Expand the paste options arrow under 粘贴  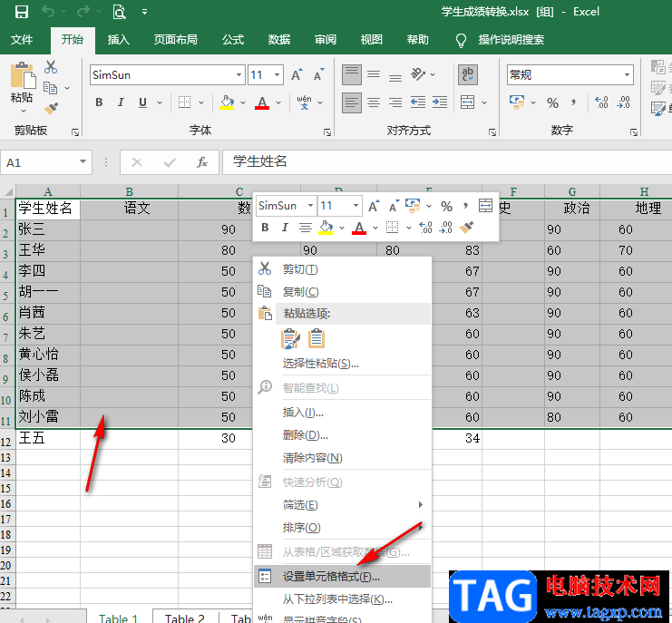tap(24, 111)
